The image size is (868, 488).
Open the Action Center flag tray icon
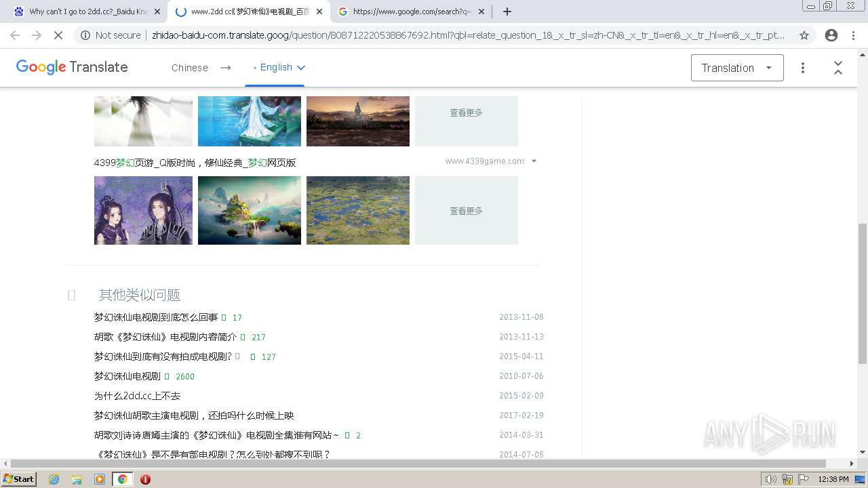tap(804, 479)
